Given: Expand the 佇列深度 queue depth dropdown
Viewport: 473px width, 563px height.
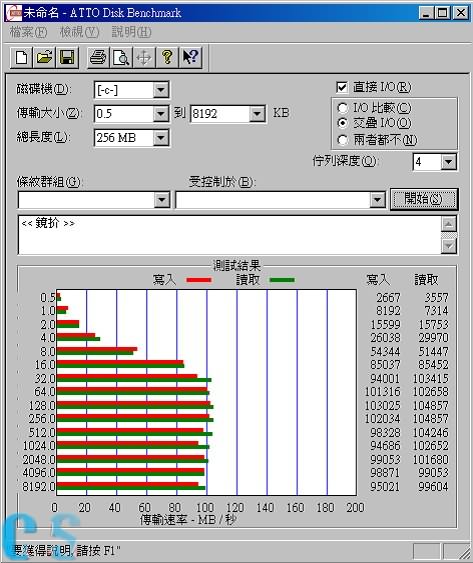Looking at the screenshot, I should click(449, 162).
